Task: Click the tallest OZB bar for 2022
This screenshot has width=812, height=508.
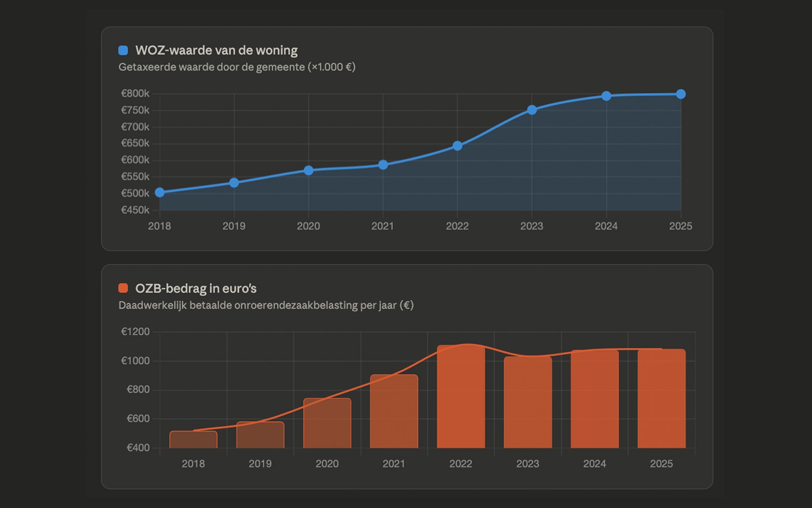Action: 461,397
